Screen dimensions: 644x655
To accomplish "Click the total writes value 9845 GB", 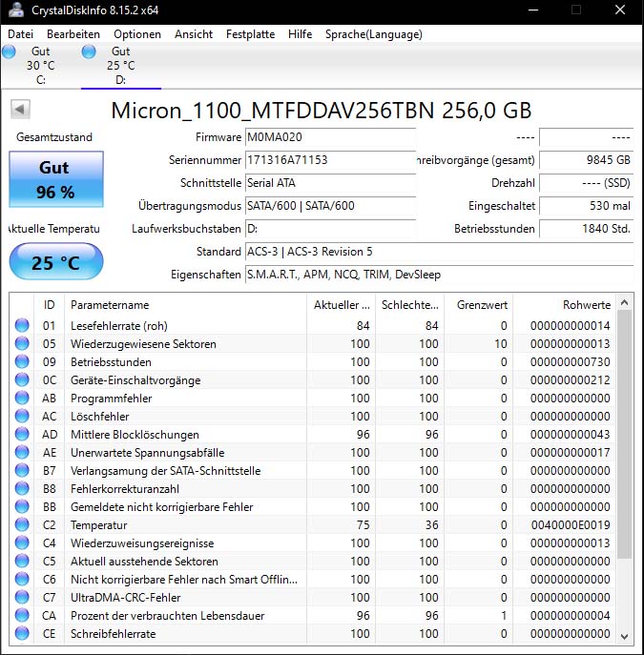I will click(x=587, y=160).
